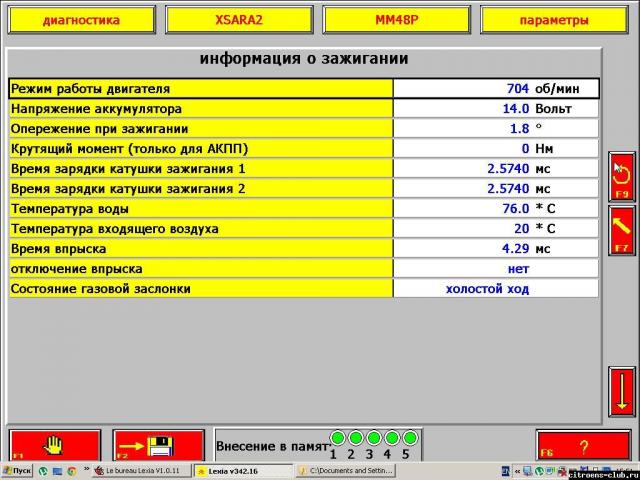
Task: Expand hidden system tray icons chevron
Action: pos(517,471)
